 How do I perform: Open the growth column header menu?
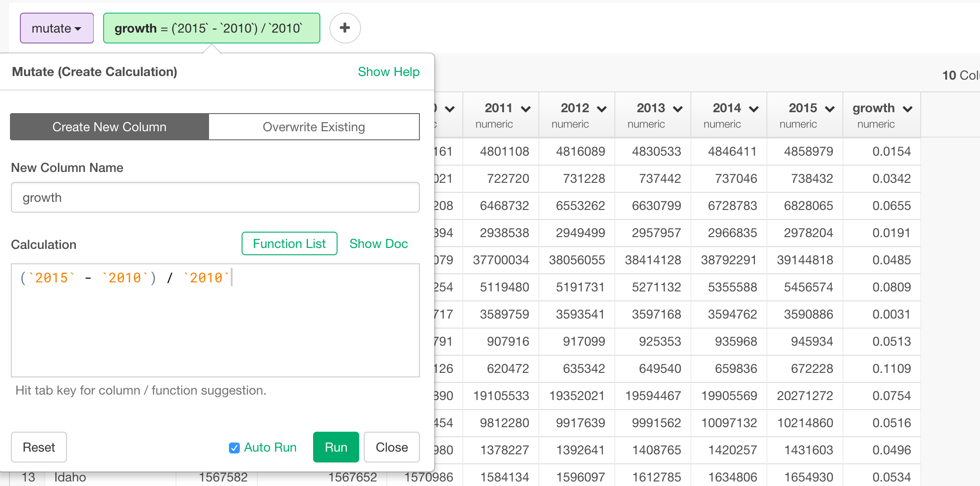click(x=909, y=109)
